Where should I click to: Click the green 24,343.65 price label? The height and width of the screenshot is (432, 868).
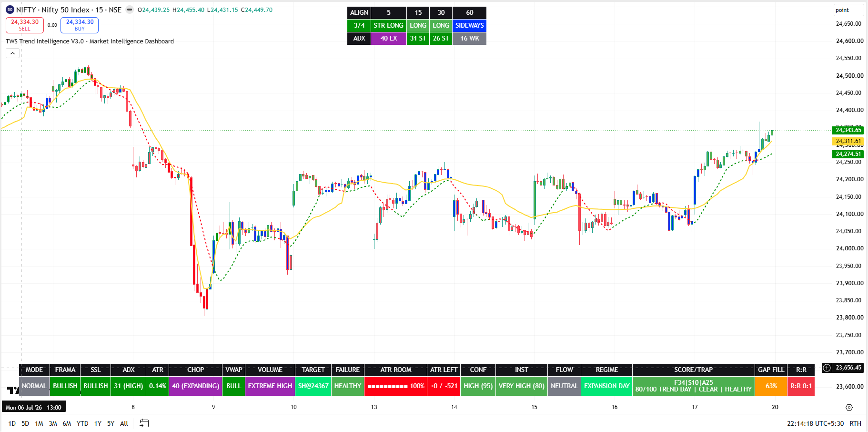pos(848,130)
